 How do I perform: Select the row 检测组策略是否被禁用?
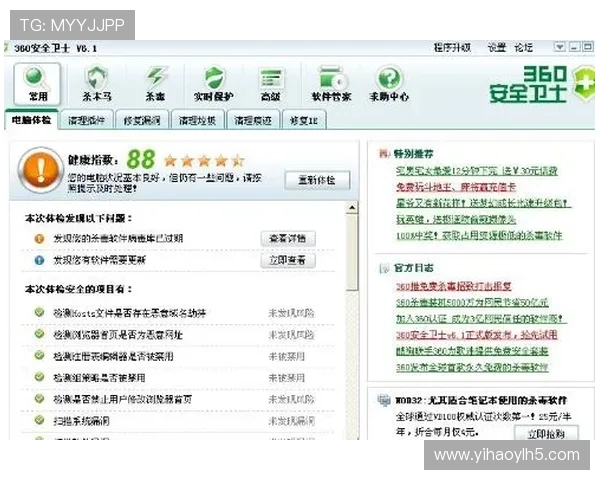click(178, 378)
